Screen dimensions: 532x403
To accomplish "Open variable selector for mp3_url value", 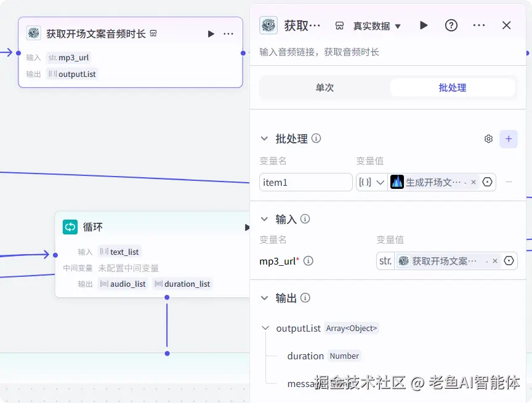I will (509, 261).
